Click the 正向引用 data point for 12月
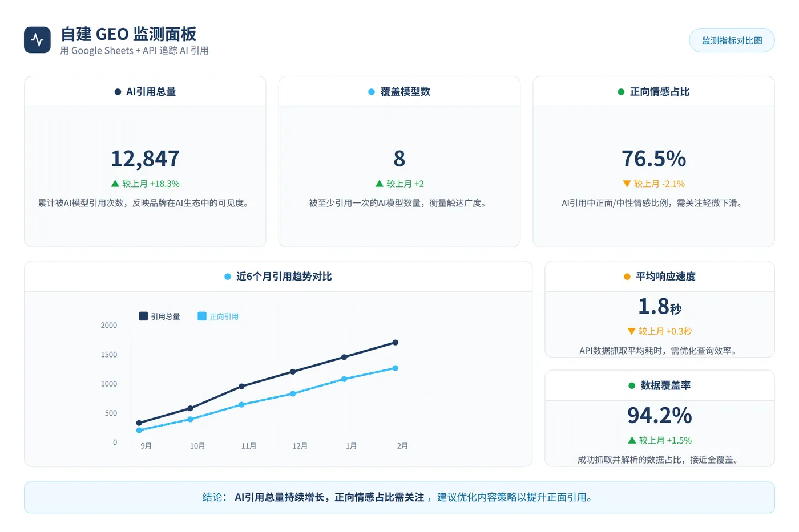Viewport: 799px width, 532px height. (293, 393)
